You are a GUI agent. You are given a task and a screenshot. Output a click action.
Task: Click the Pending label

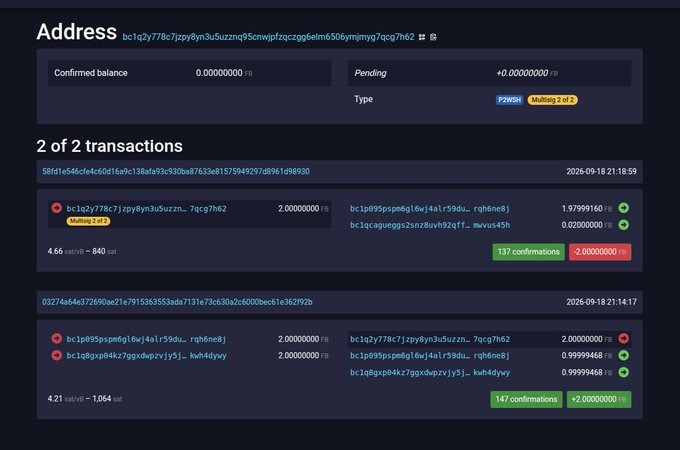(x=370, y=73)
